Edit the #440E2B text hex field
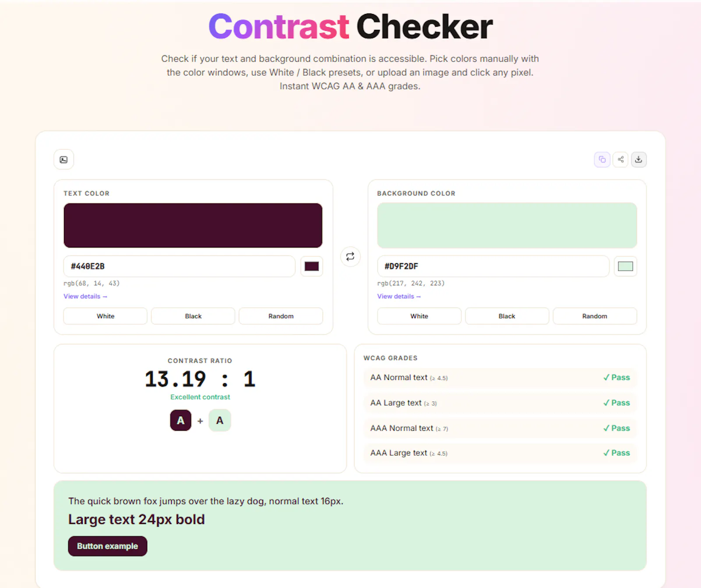 (179, 266)
